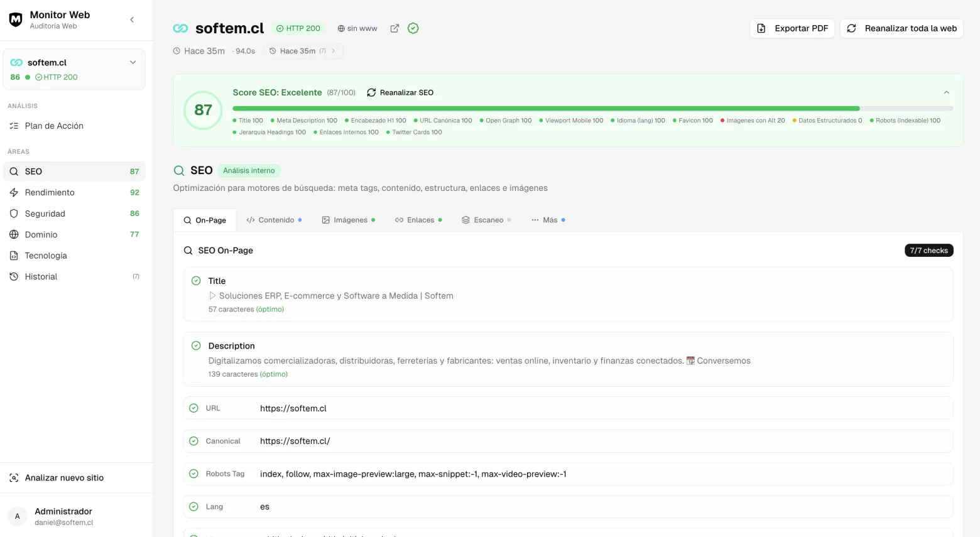980x537 pixels.
Task: Switch to the Imágenes tab
Action: tap(349, 220)
